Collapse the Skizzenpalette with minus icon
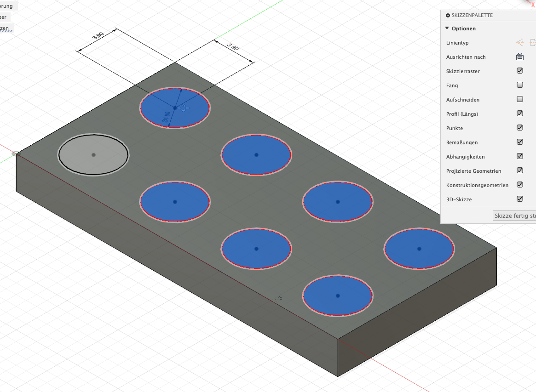Viewport: 536px width, 392px height. 448,15
